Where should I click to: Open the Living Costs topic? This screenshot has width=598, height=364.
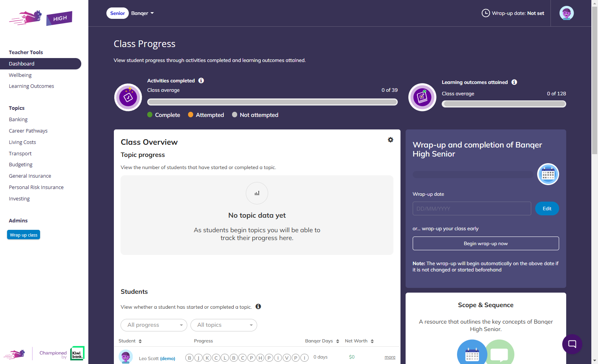22,142
